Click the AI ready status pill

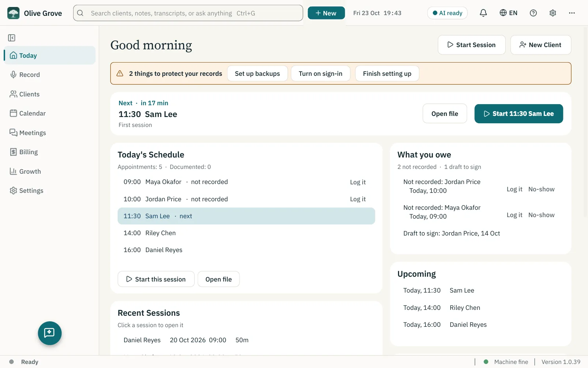(447, 13)
